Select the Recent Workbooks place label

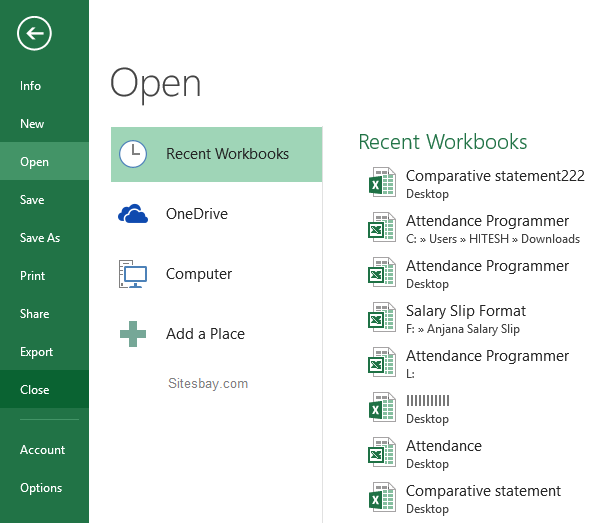coord(227,154)
